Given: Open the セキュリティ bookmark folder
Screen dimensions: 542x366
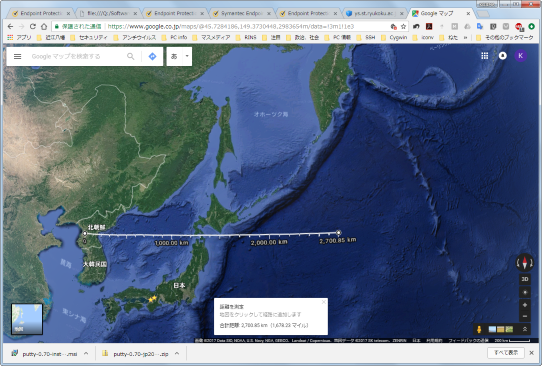Looking at the screenshot, I should tap(89, 37).
